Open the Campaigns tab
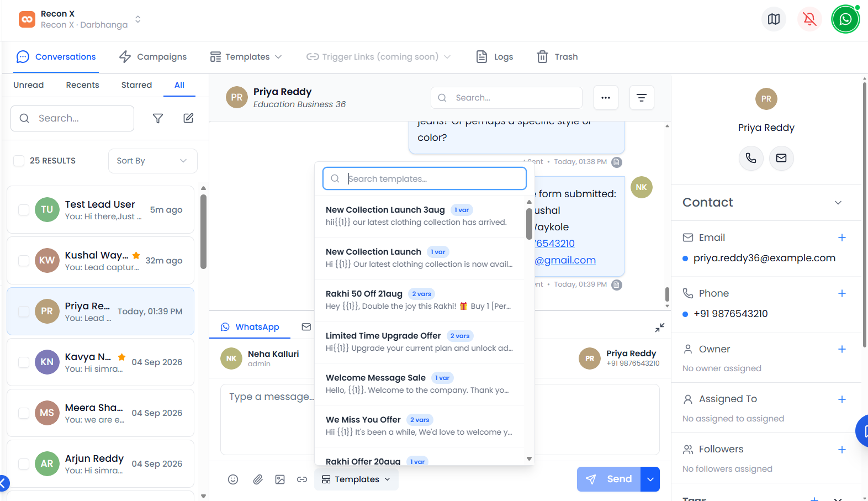Screen dimensions: 868x501 tap(153, 57)
